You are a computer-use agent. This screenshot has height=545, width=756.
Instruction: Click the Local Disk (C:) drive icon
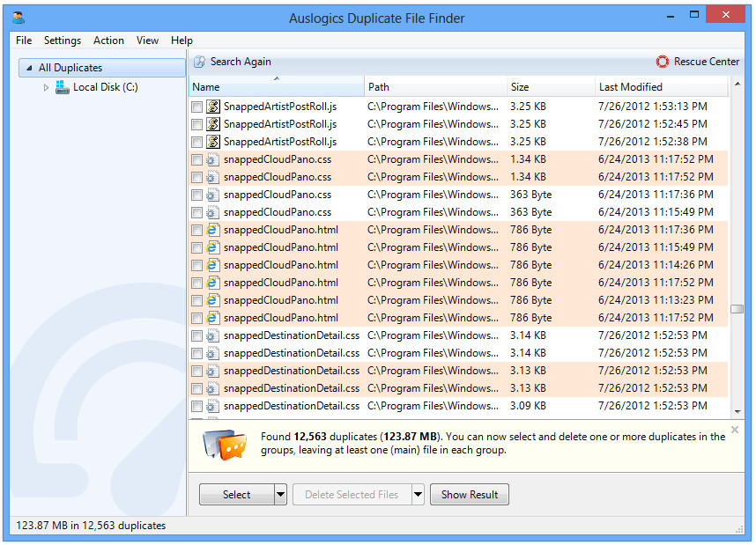coord(63,87)
